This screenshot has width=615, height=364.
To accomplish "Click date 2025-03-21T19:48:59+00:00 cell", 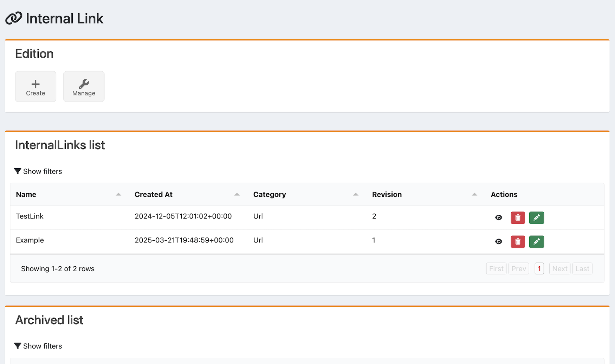I will point(184,240).
